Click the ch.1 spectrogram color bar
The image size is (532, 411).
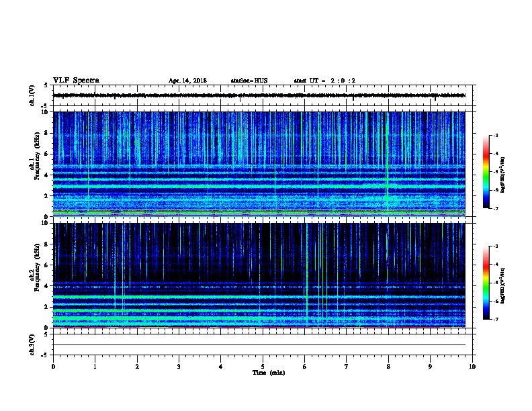click(x=486, y=172)
